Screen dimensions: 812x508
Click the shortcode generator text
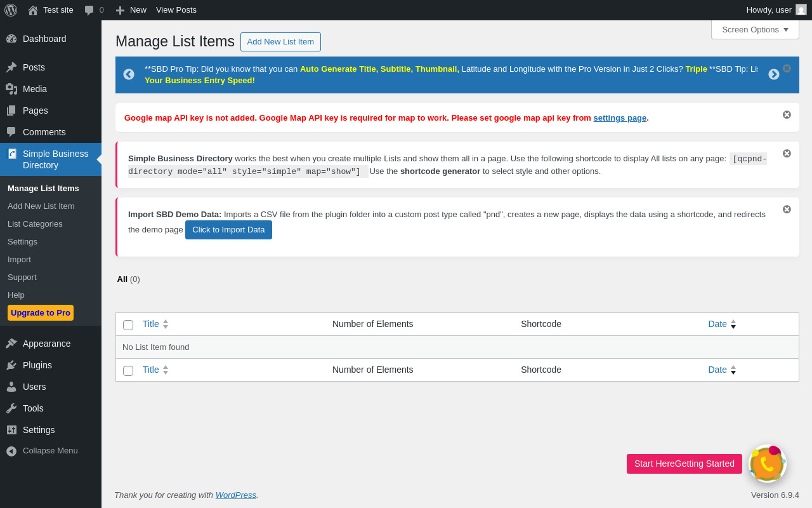pos(440,171)
